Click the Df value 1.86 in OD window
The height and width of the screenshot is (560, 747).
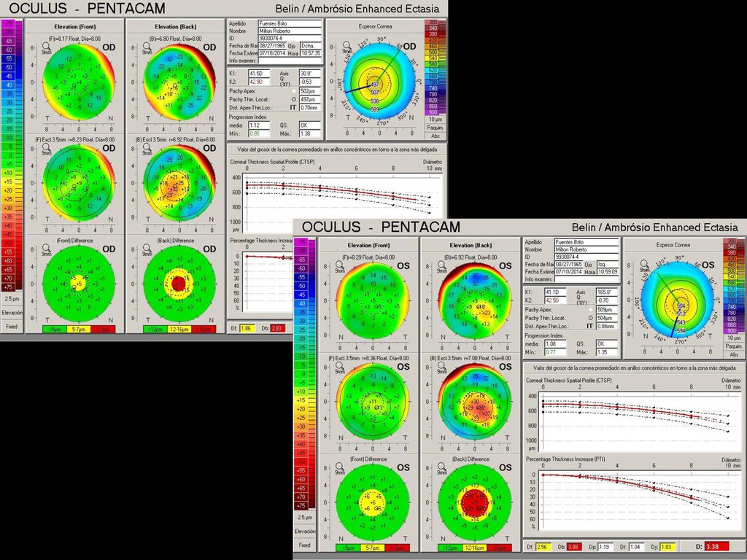[x=247, y=328]
